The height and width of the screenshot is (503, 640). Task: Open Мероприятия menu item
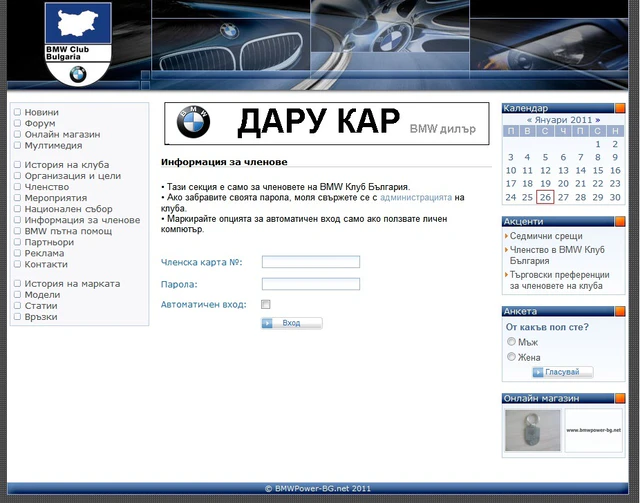(x=56, y=198)
